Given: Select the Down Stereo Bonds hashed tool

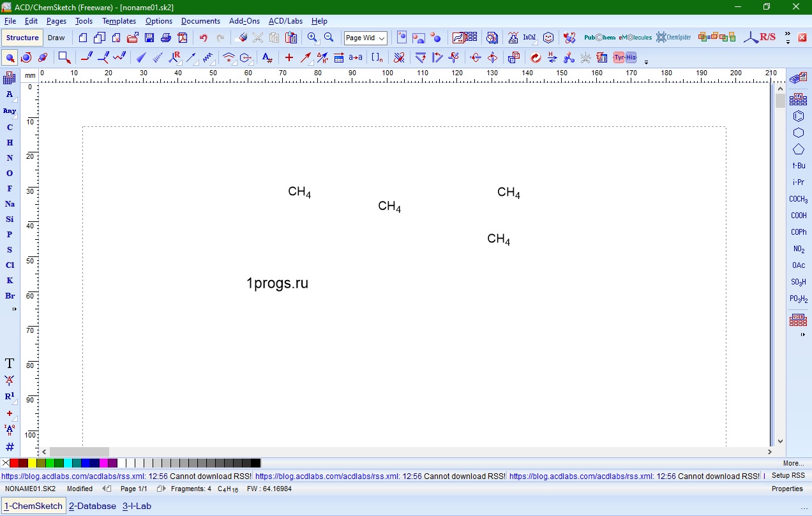Looking at the screenshot, I should [x=158, y=58].
